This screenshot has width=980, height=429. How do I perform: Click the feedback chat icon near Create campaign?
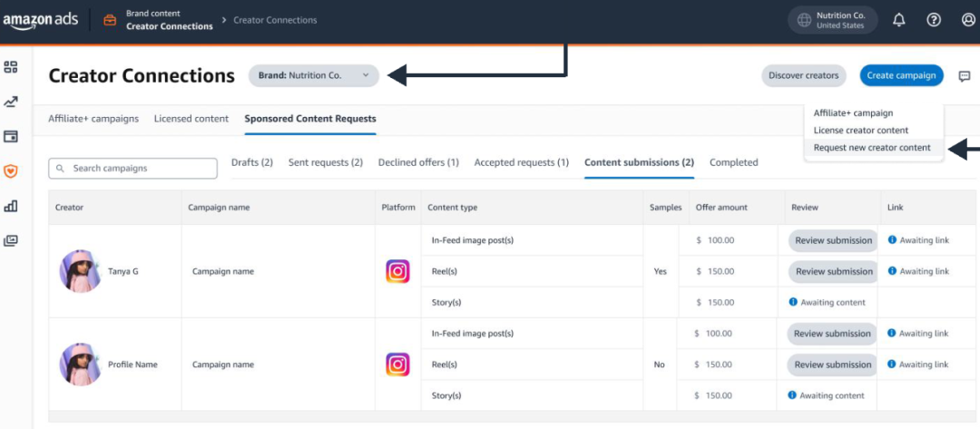[965, 76]
